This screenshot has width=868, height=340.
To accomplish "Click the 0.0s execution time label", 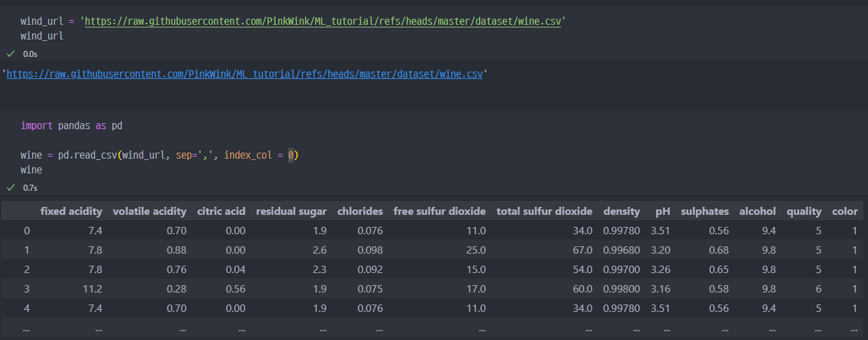I will coord(31,54).
